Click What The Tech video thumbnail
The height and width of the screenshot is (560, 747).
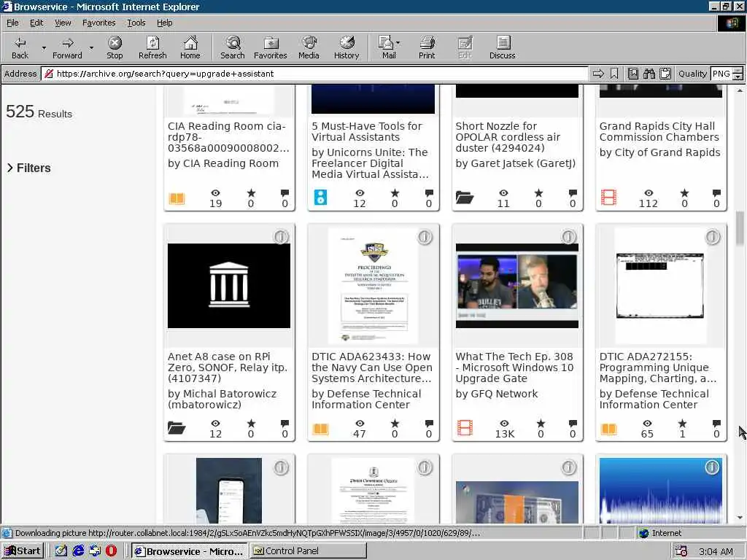[517, 286]
